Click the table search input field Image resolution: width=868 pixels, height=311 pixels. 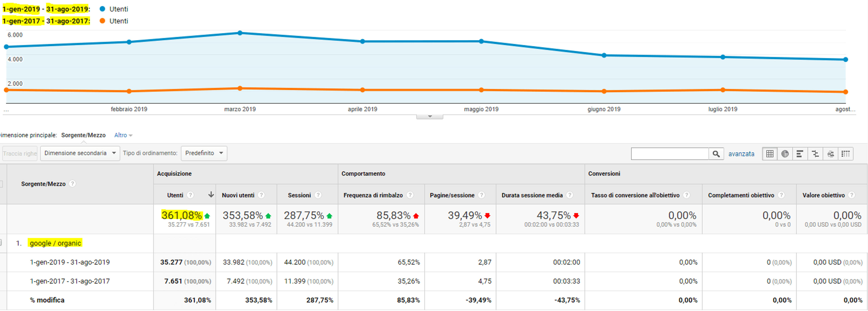tap(670, 154)
